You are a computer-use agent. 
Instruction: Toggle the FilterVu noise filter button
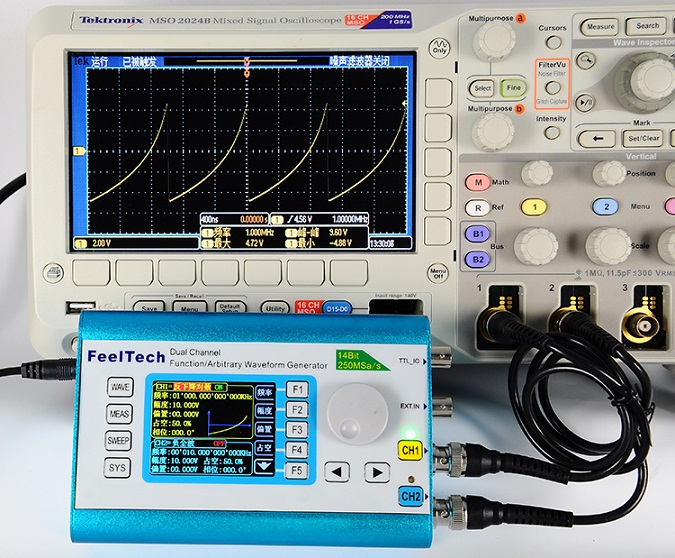click(x=553, y=88)
